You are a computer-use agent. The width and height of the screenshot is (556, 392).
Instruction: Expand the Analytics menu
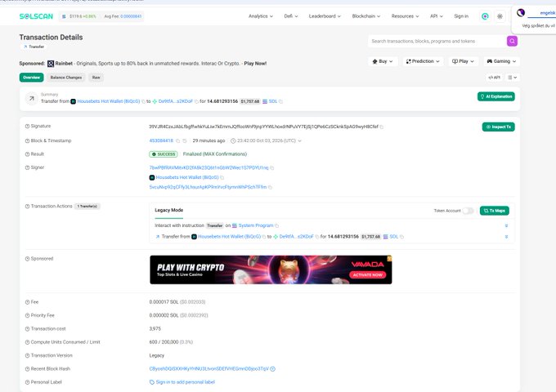tap(261, 16)
